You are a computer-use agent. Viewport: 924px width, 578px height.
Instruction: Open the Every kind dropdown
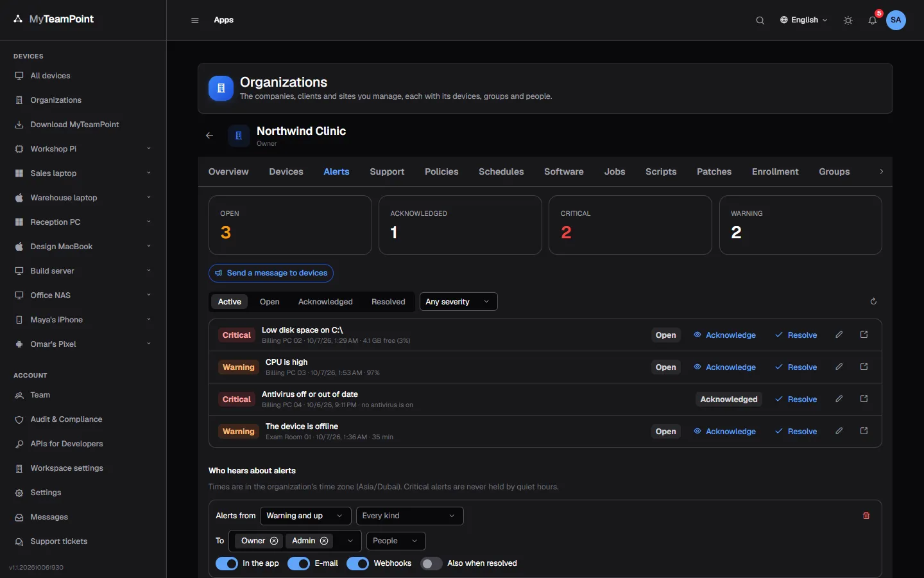[x=409, y=516]
